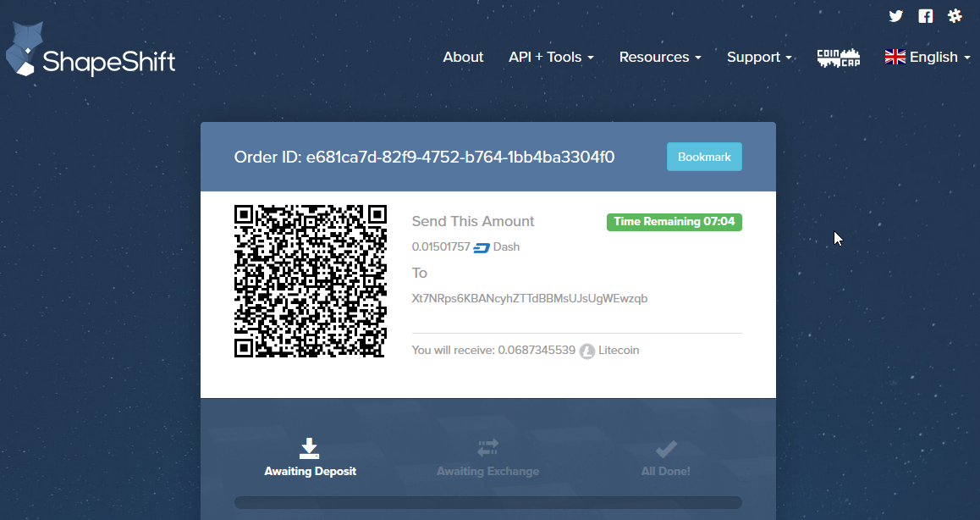This screenshot has height=520, width=980.
Task: Open the CoinCap logo link
Action: point(839,58)
